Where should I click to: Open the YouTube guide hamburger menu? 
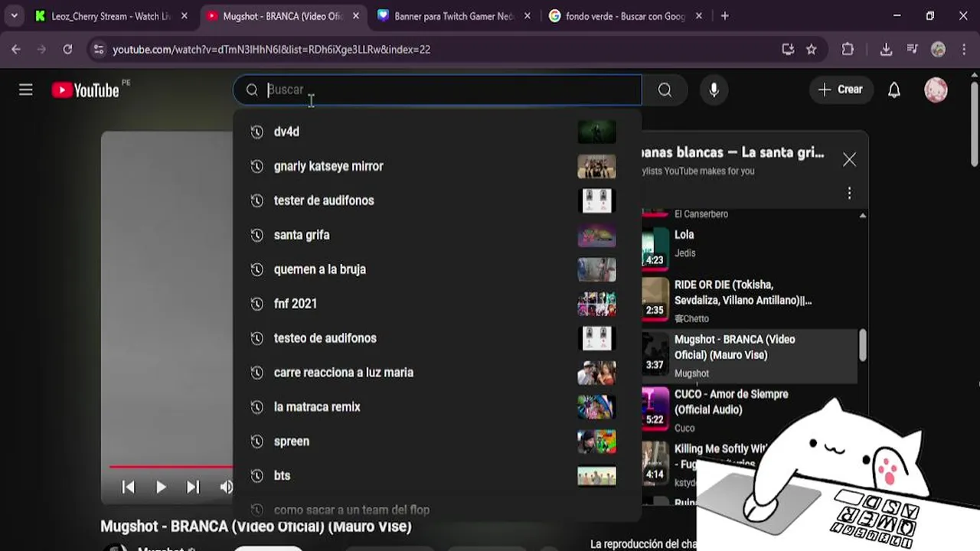[26, 90]
